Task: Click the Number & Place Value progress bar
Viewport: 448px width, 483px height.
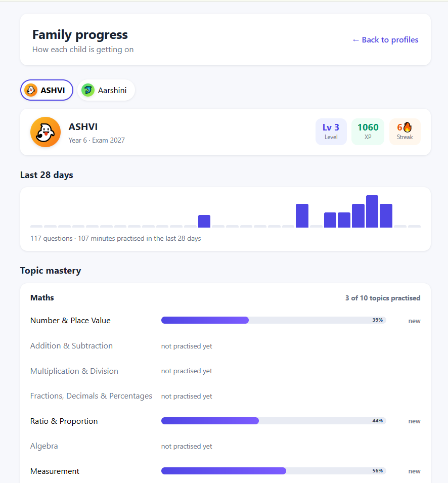Action: [274, 320]
